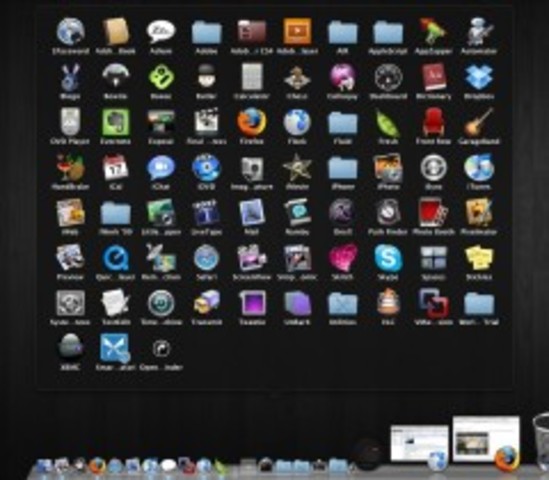Launch Automator robot app
Viewport: 549px width, 480px height.
point(479,32)
